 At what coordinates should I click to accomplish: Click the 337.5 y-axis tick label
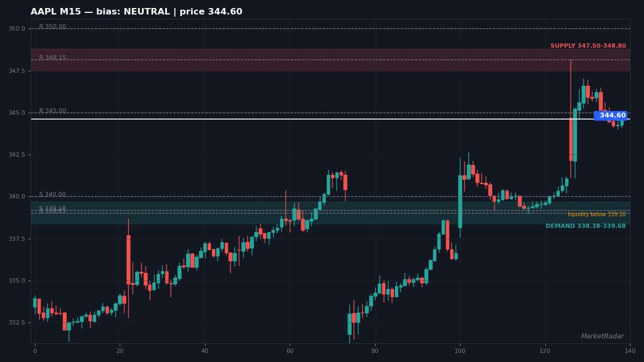coord(16,239)
